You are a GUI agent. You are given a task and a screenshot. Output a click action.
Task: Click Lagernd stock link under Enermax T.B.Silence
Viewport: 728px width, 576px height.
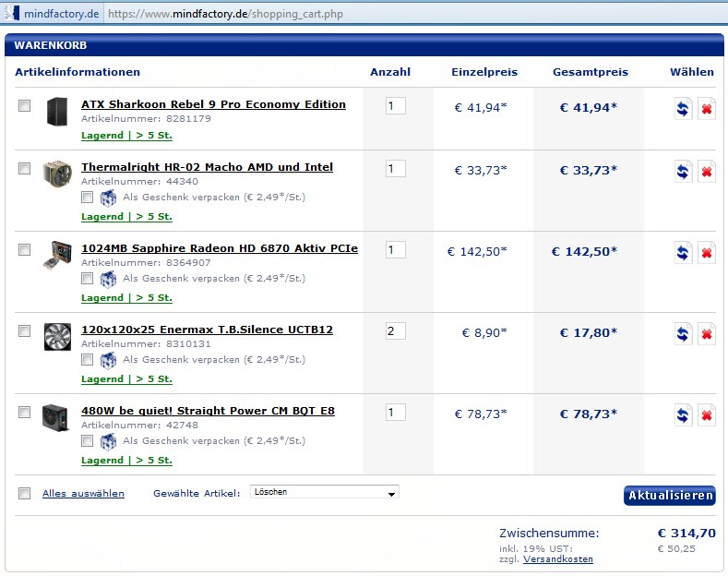126,379
